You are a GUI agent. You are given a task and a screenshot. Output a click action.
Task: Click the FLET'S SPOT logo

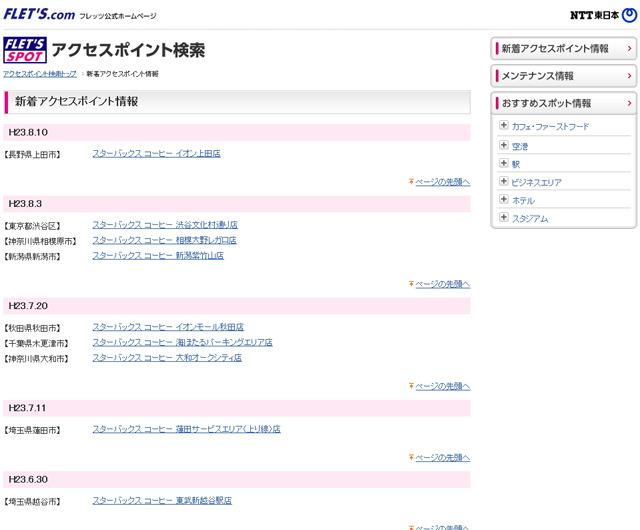tap(25, 50)
